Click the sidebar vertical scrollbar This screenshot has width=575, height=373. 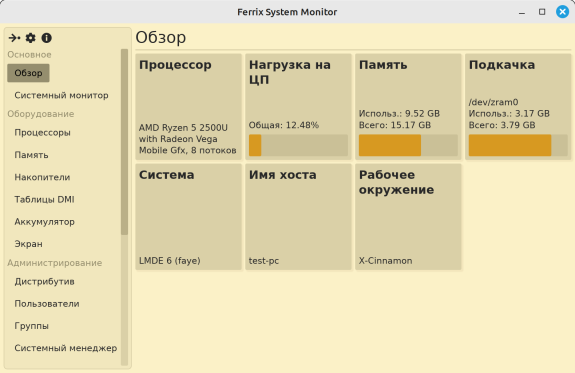coord(124,142)
